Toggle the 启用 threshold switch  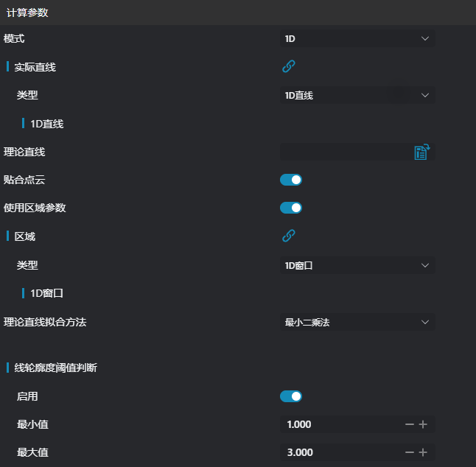pyautogui.click(x=291, y=396)
